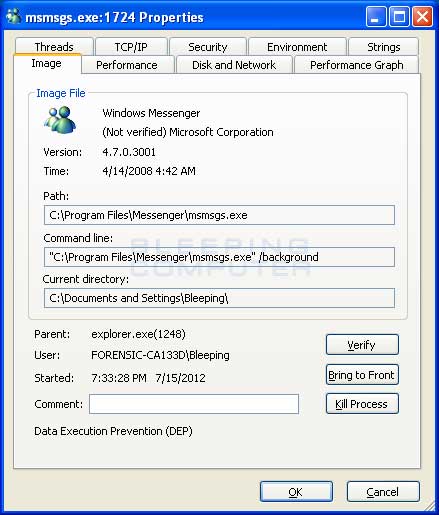
Task: Switch to the Performance tab
Action: [x=127, y=65]
